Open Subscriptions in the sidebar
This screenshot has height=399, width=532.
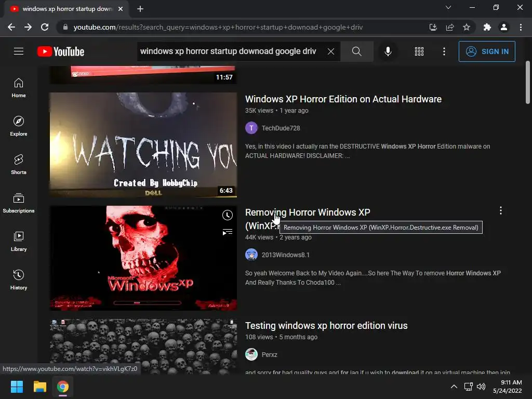pyautogui.click(x=19, y=203)
